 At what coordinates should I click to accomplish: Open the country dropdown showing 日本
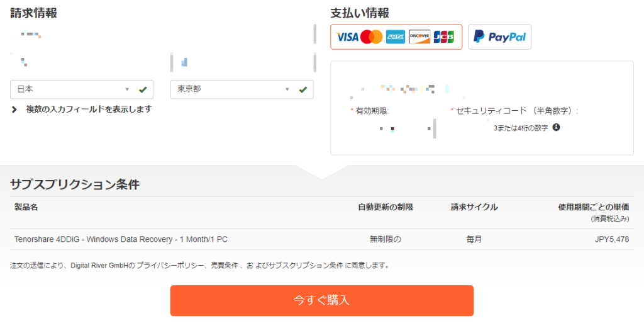coord(82,89)
